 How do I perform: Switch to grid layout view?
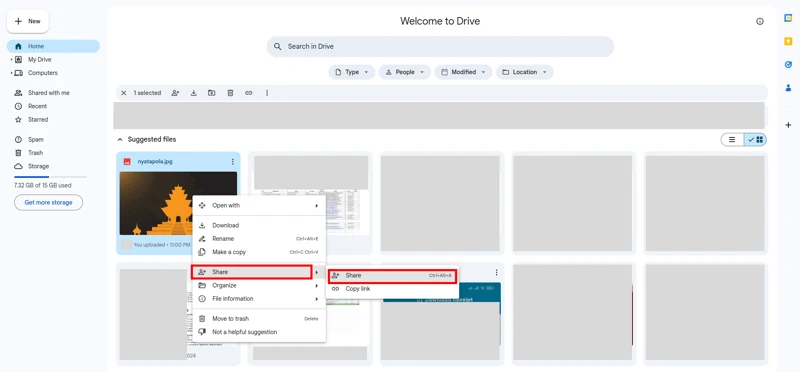pyautogui.click(x=755, y=139)
